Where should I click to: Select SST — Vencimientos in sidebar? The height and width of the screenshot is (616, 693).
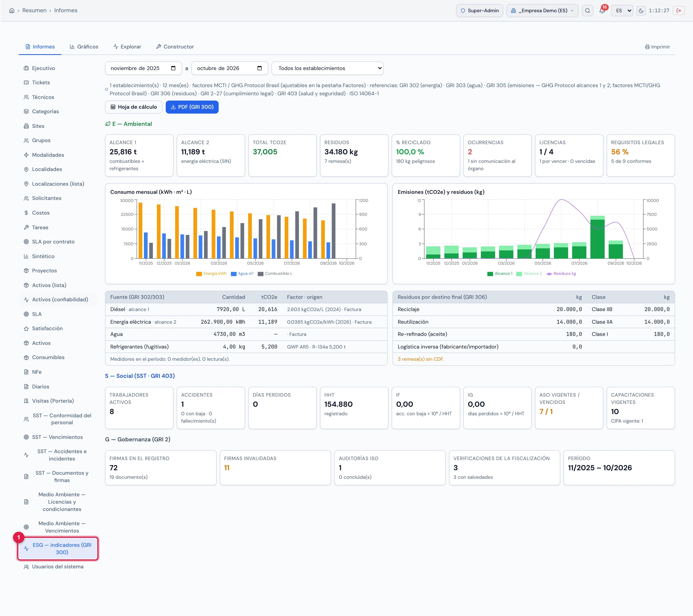pyautogui.click(x=58, y=437)
